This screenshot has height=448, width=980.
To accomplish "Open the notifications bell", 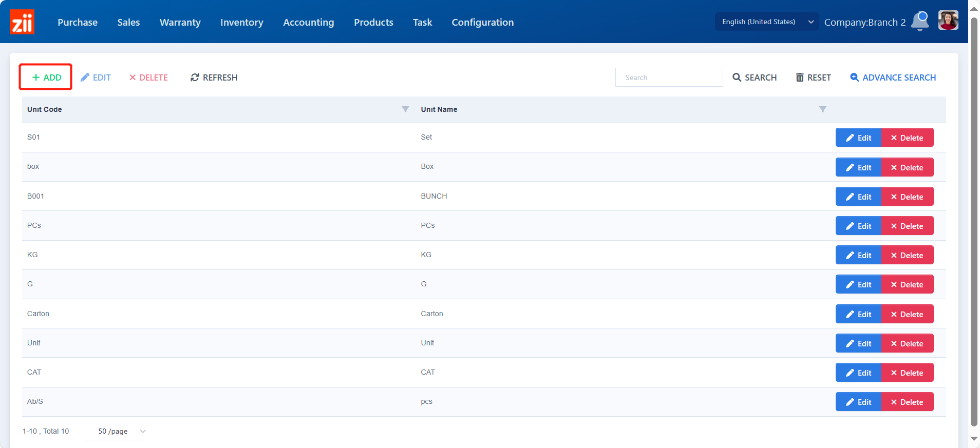I will pyautogui.click(x=920, y=22).
